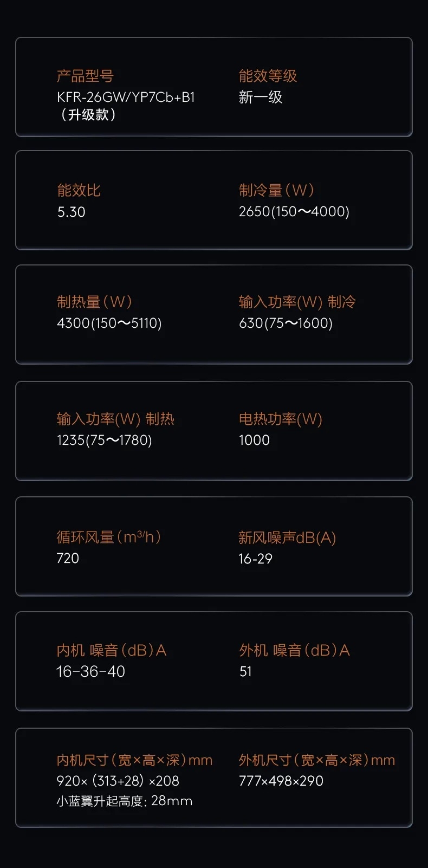Select the outdoor unit noise value 51
428x868 pixels.
pyautogui.click(x=245, y=672)
